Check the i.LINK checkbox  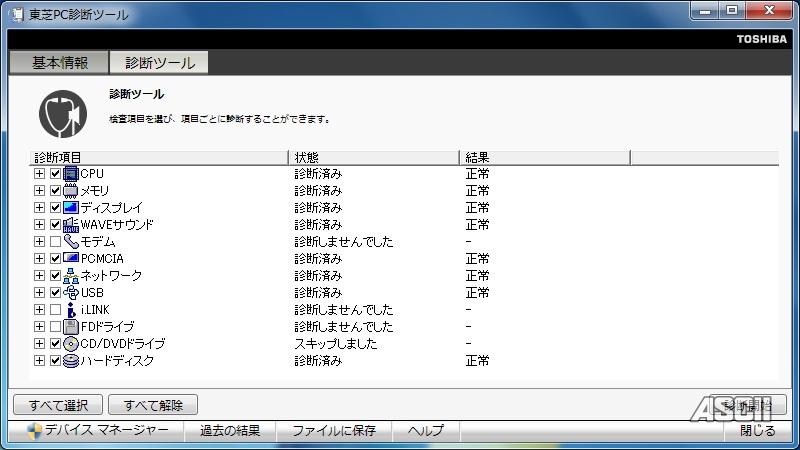point(56,310)
